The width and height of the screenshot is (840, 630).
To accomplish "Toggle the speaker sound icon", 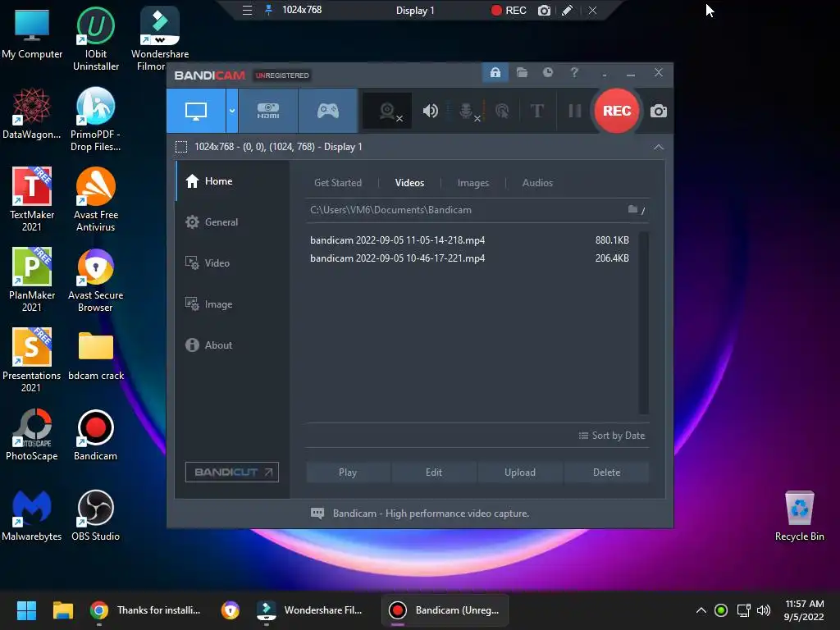I will point(430,111).
